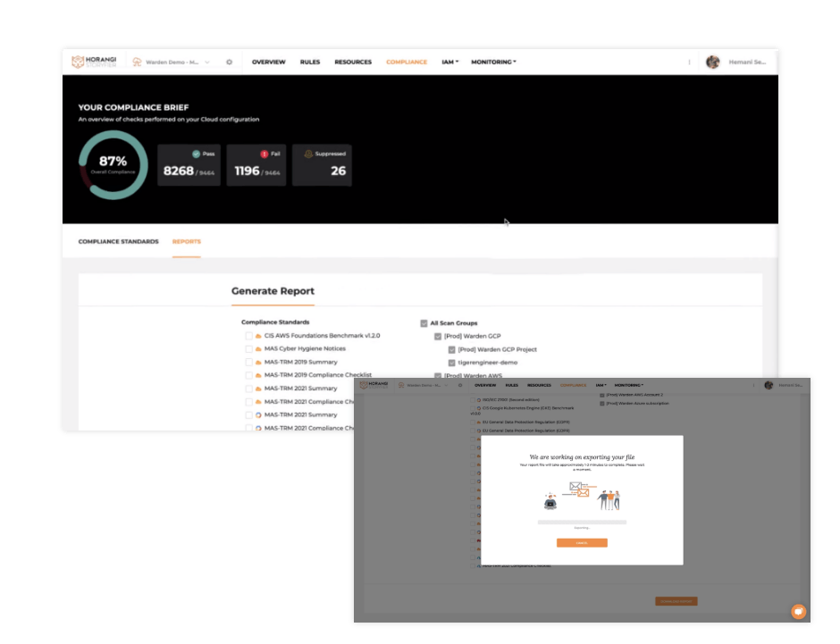Click the Suppressed bell icon
This screenshot has height=644, width=840.
[308, 154]
